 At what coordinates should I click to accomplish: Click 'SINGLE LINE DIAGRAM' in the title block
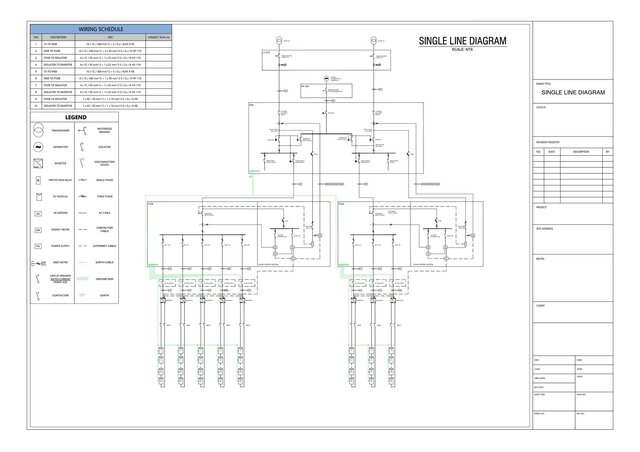coord(573,92)
